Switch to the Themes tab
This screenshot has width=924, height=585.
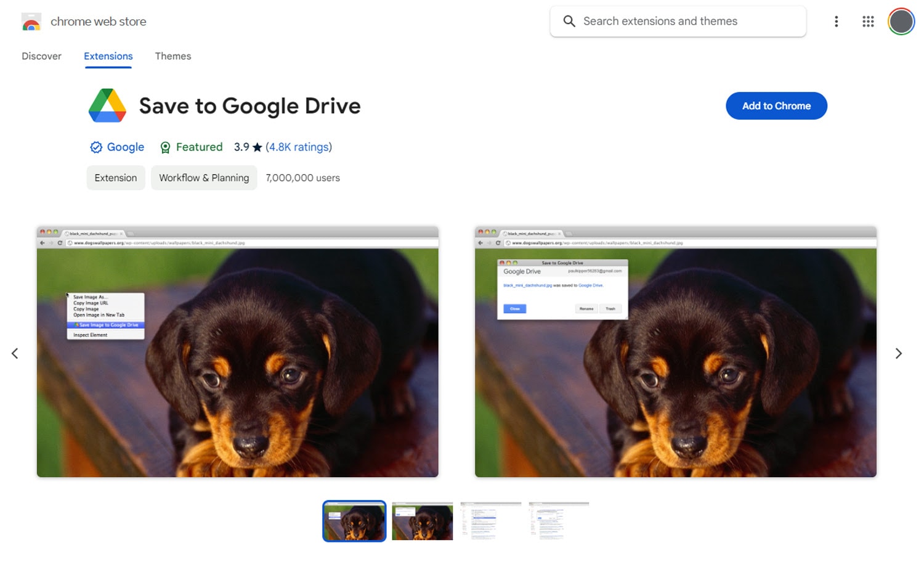[x=173, y=56]
